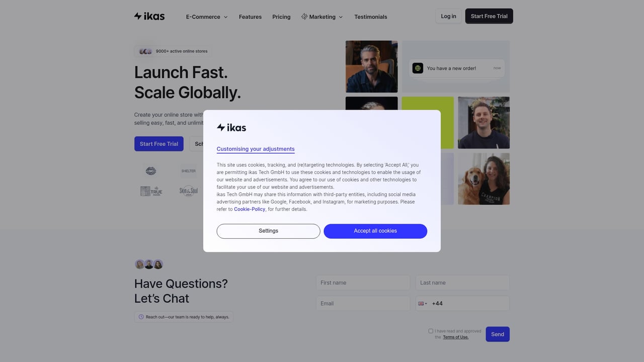Open cookie Settings button
Image resolution: width=644 pixels, height=362 pixels.
(x=268, y=231)
